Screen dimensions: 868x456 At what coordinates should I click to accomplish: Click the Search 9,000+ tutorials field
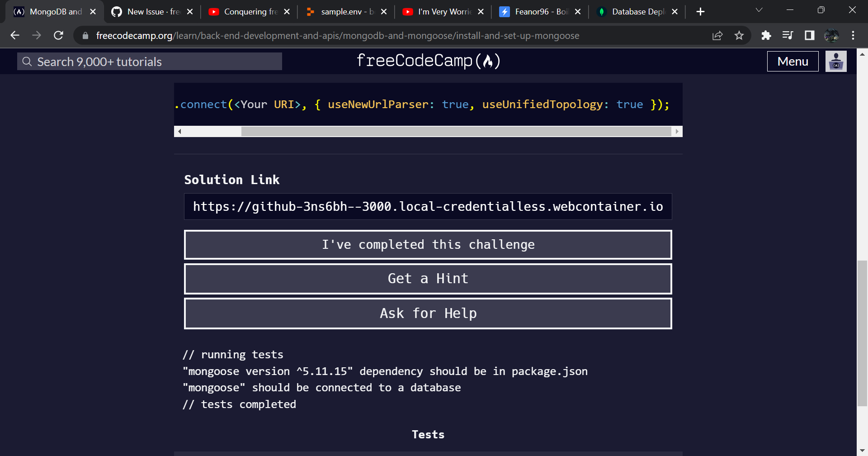pos(149,61)
